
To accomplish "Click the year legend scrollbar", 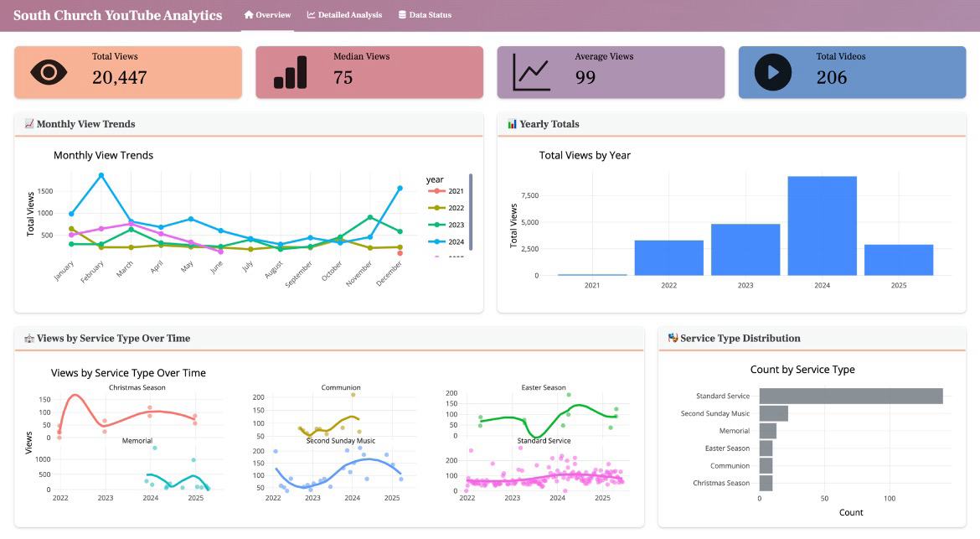I will tap(470, 211).
